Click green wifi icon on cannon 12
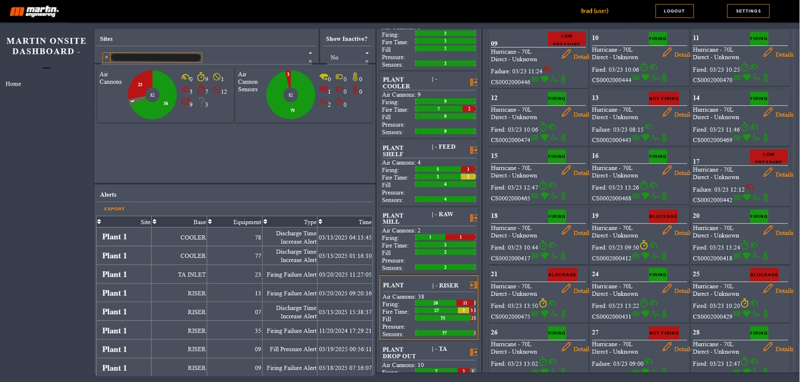This screenshot has height=382, width=800. click(x=545, y=138)
